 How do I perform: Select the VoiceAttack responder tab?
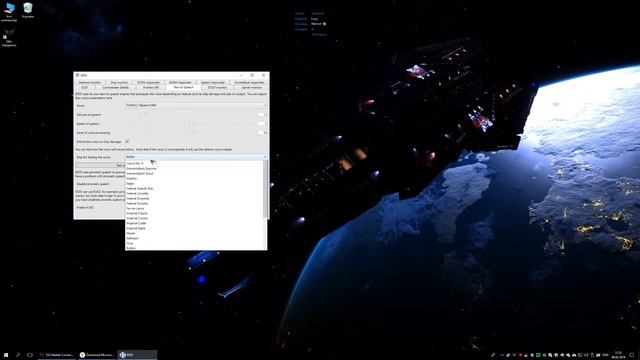249,82
